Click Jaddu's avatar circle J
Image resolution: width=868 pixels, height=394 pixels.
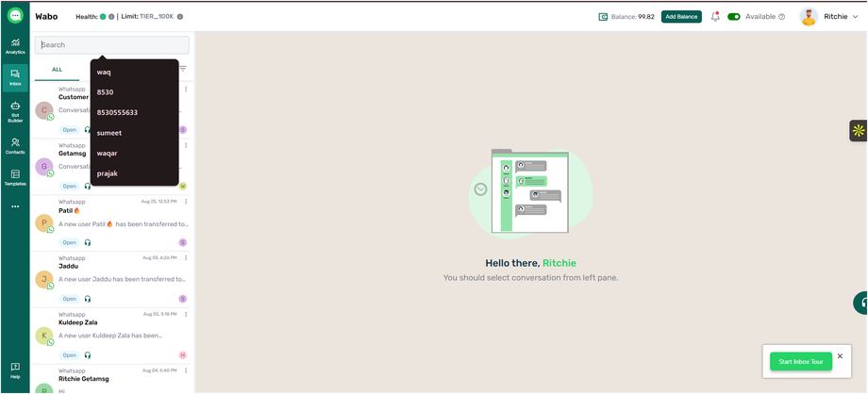43,279
